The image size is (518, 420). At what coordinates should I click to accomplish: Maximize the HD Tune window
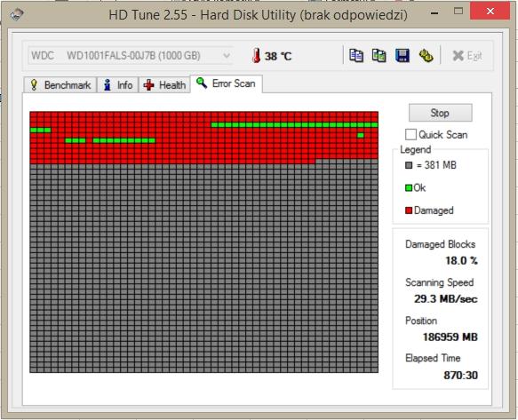pyautogui.click(x=458, y=12)
